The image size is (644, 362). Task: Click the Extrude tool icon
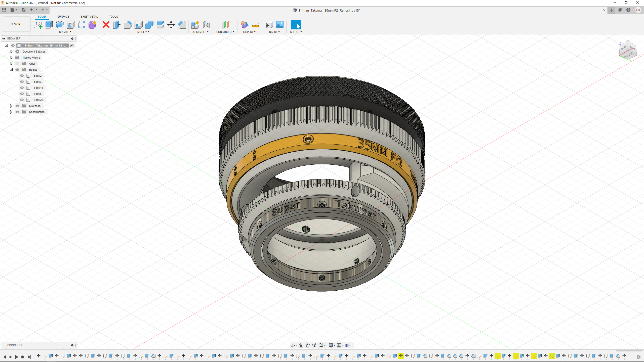[49, 25]
